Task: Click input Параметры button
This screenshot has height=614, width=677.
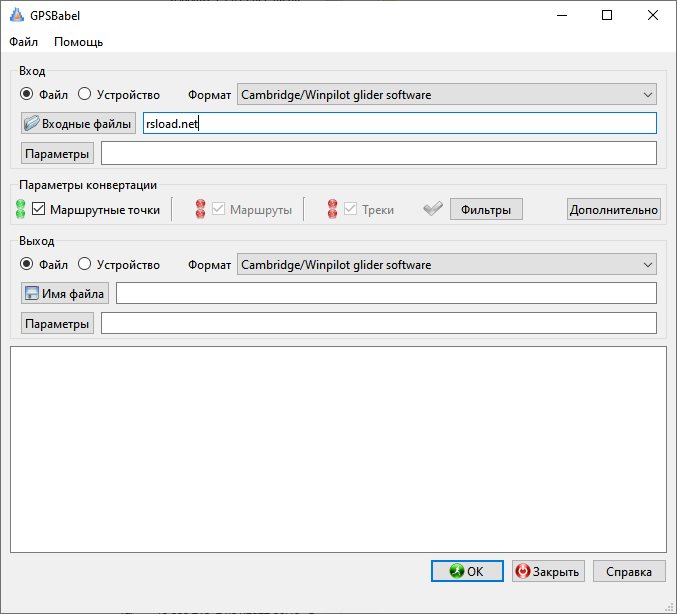Action: 57,154
